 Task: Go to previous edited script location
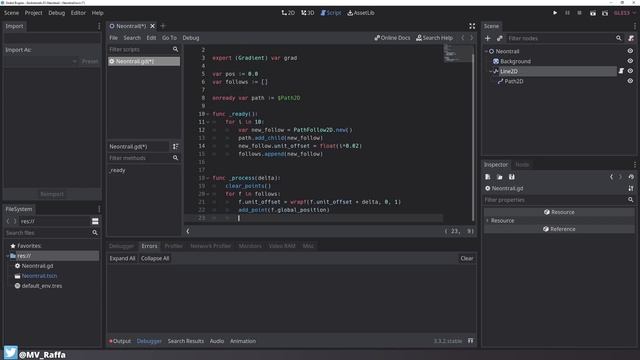(x=463, y=38)
